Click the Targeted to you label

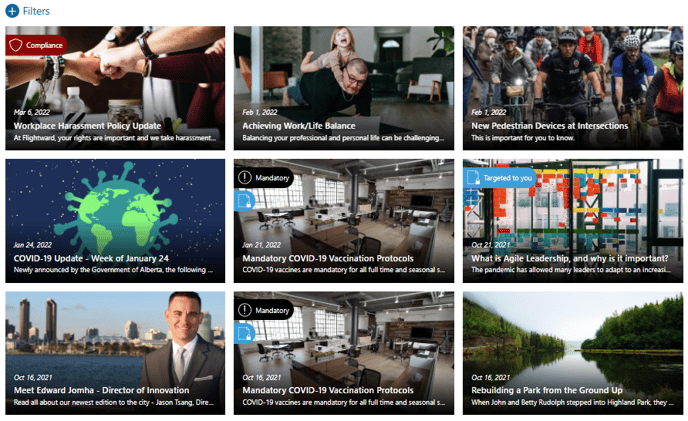click(x=508, y=178)
